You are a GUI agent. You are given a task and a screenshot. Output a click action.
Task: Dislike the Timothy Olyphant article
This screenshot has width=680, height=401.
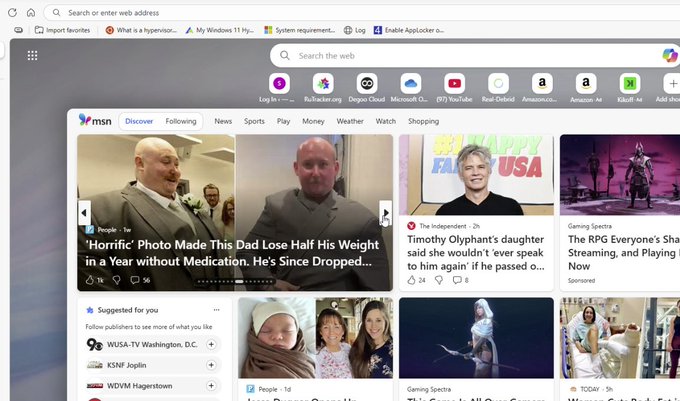pos(439,280)
